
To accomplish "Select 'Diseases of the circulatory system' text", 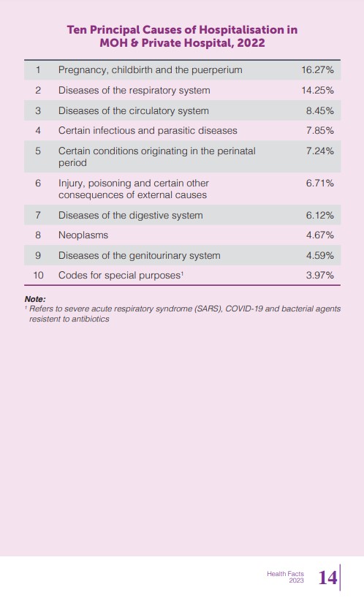I will point(134,110).
